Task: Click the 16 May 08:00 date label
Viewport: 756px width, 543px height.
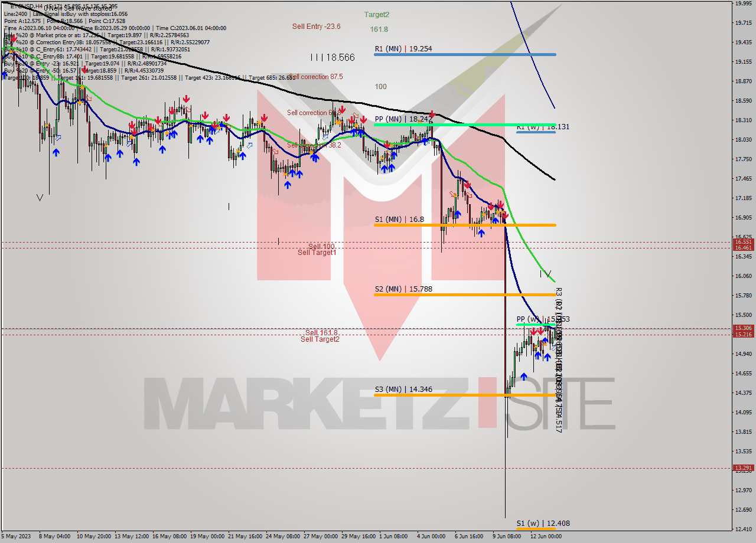Action: [169, 537]
